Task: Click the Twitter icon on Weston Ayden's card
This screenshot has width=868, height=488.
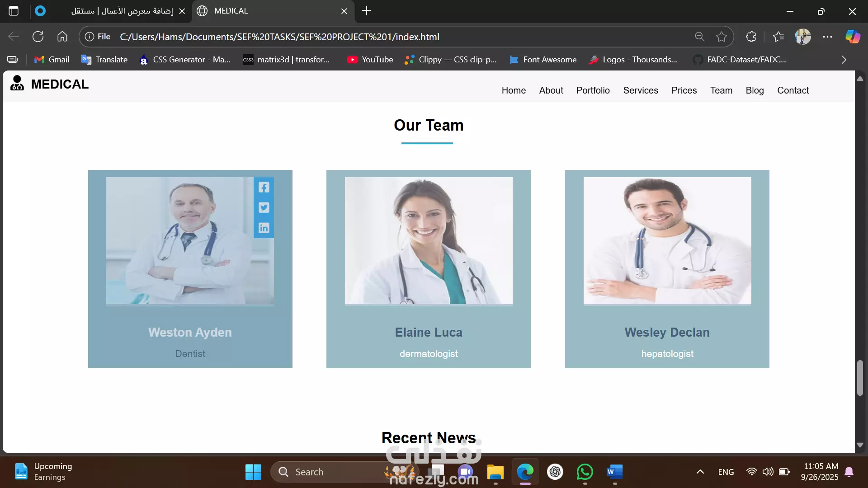Action: [x=264, y=207]
